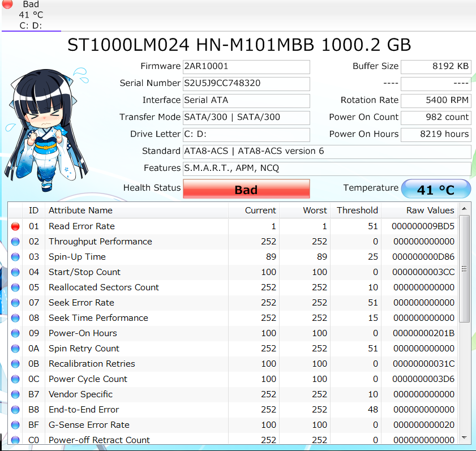This screenshot has height=451, width=476.
Task: Click the red Bad health status button
Action: [246, 189]
